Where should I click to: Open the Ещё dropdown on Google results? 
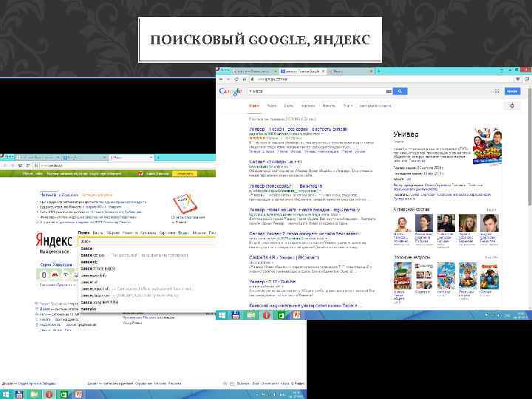point(348,106)
